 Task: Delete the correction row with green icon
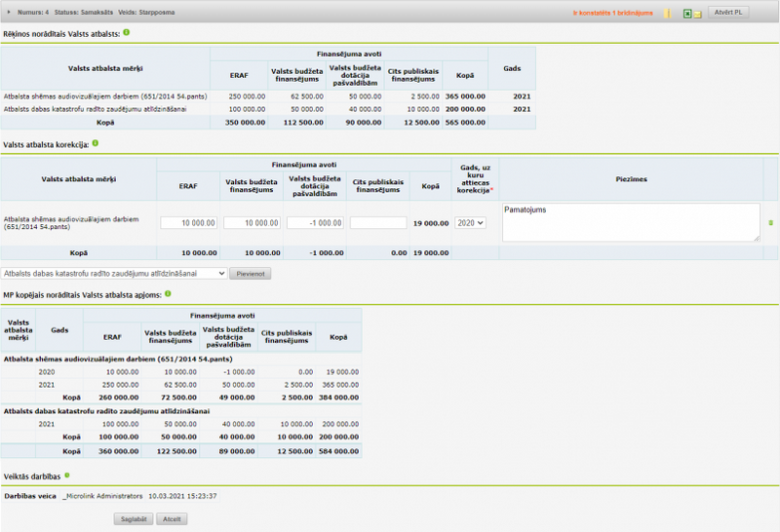[x=770, y=223]
